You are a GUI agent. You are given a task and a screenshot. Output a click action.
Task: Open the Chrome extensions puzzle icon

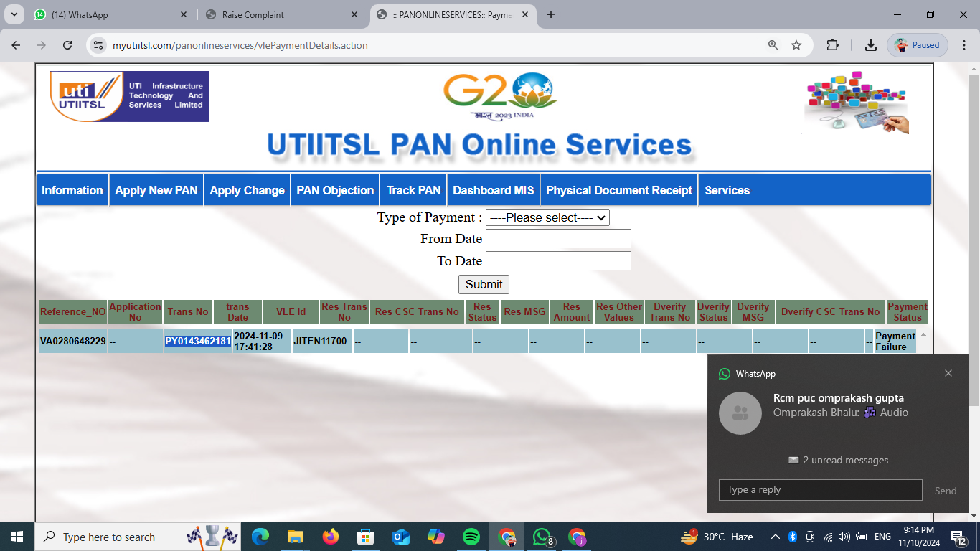point(832,45)
